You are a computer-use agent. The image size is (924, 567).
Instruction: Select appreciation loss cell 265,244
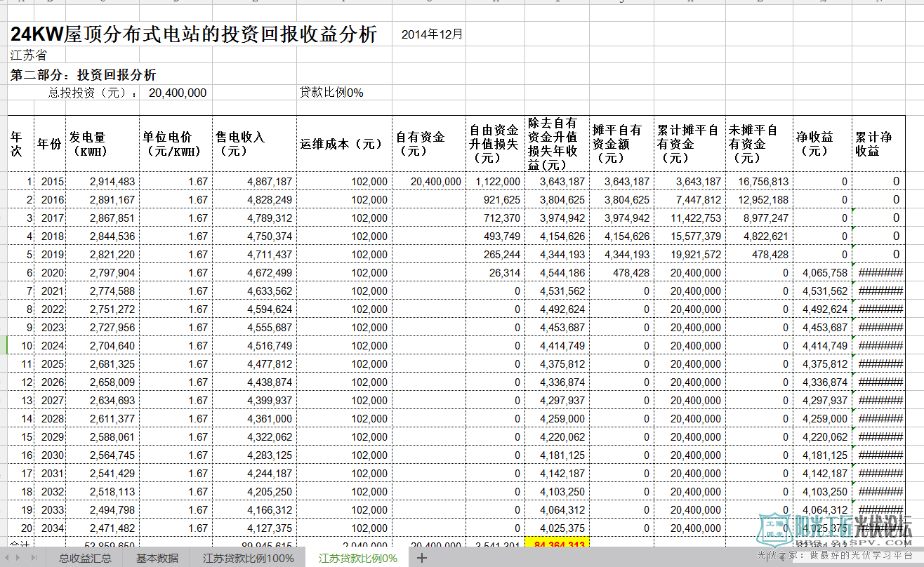tap(495, 254)
